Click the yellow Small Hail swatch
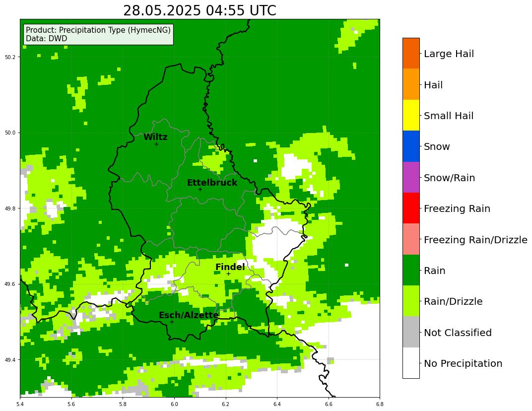 tap(411, 115)
